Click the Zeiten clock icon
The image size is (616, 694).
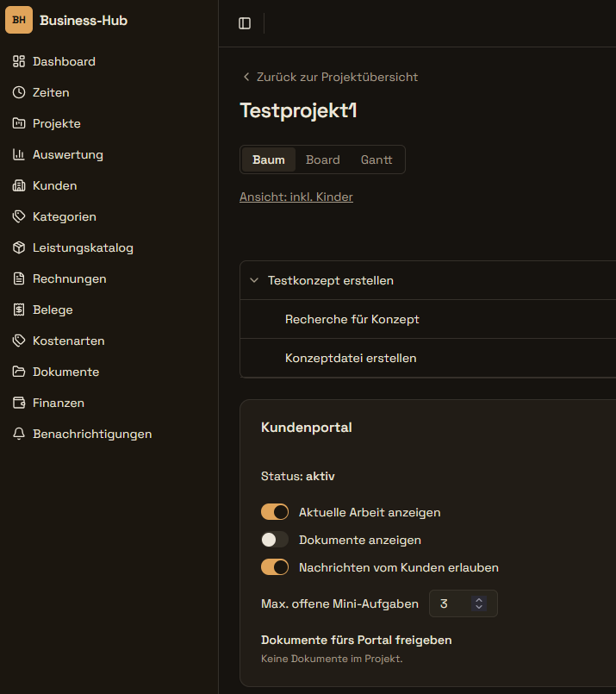point(19,92)
